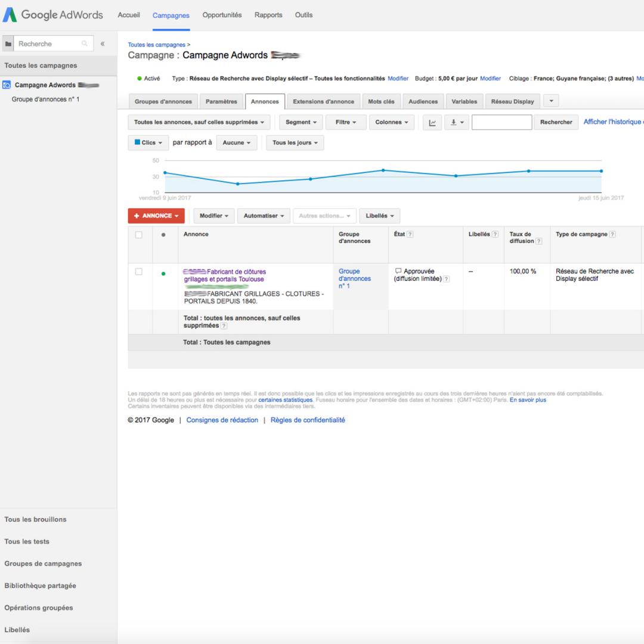This screenshot has width=644, height=644.
Task: Open the Rapports menu
Action: 268,15
